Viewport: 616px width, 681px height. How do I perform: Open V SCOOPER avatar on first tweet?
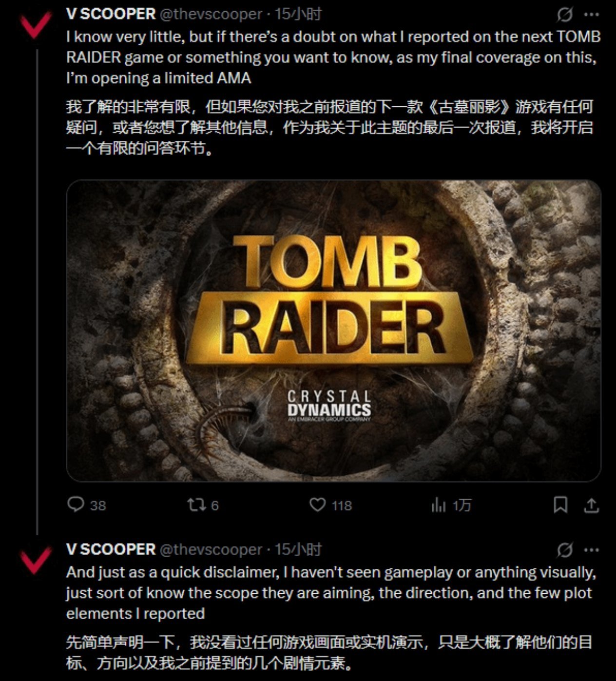pyautogui.click(x=35, y=25)
